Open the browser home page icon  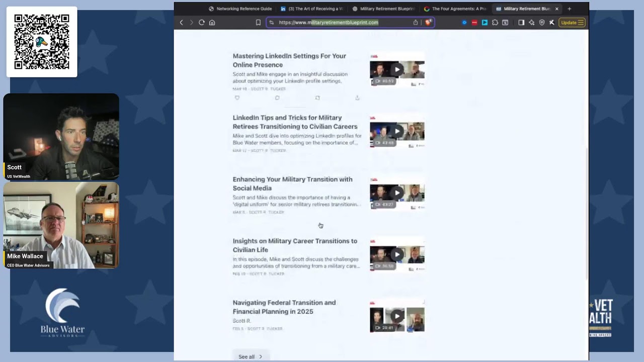point(212,23)
